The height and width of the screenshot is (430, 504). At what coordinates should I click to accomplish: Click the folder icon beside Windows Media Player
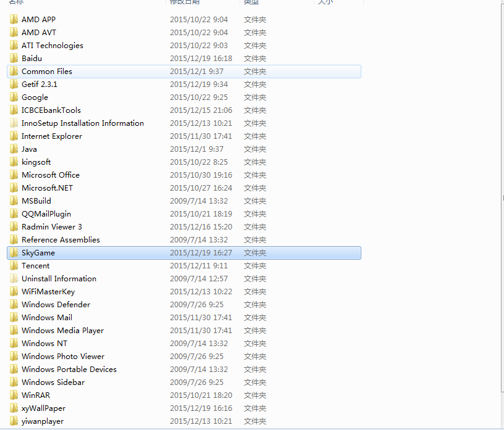coord(14,331)
